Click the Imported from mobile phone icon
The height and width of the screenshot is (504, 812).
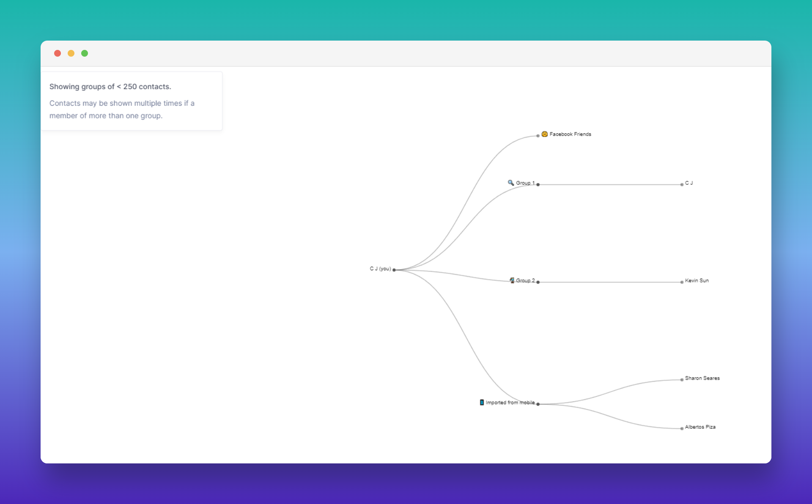482,402
